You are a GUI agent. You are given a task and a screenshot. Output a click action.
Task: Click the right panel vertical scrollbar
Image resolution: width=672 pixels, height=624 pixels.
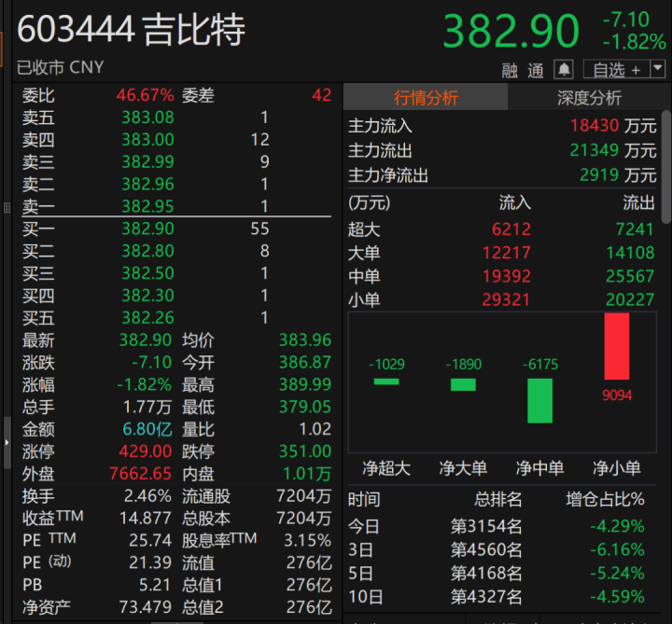click(x=666, y=167)
